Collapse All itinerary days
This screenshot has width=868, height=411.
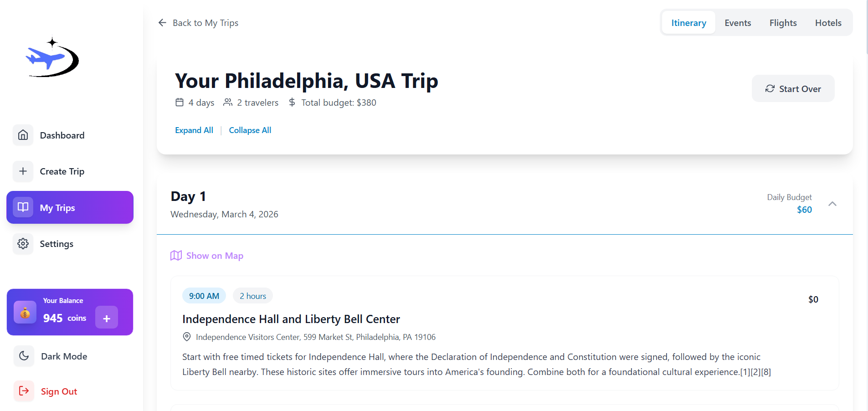(250, 130)
